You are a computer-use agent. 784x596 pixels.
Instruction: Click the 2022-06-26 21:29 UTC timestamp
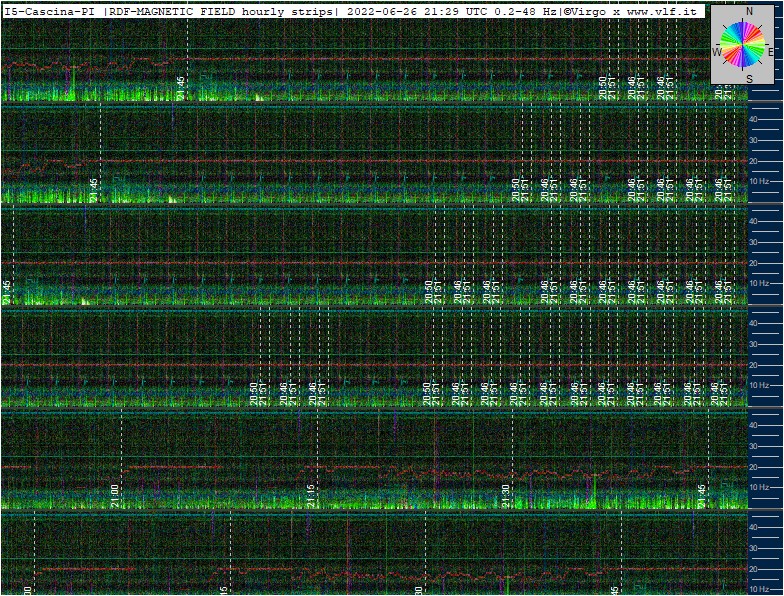pos(416,12)
